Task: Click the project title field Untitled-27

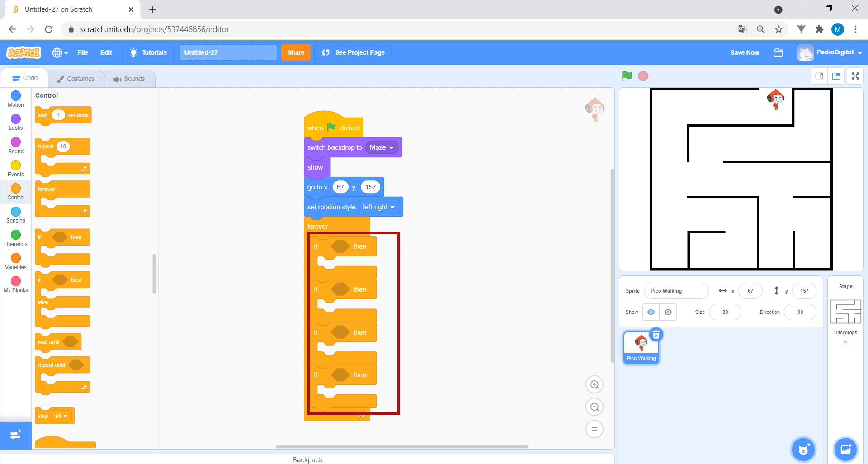Action: (228, 52)
